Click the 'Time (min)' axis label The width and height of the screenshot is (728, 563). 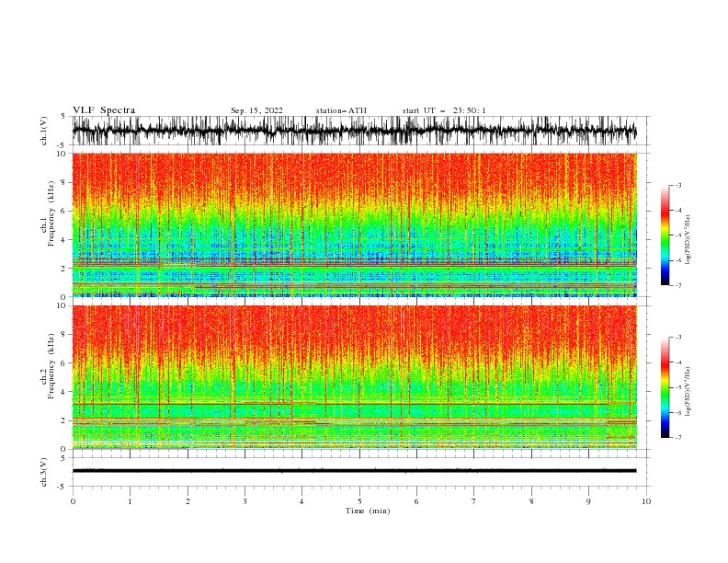368,511
